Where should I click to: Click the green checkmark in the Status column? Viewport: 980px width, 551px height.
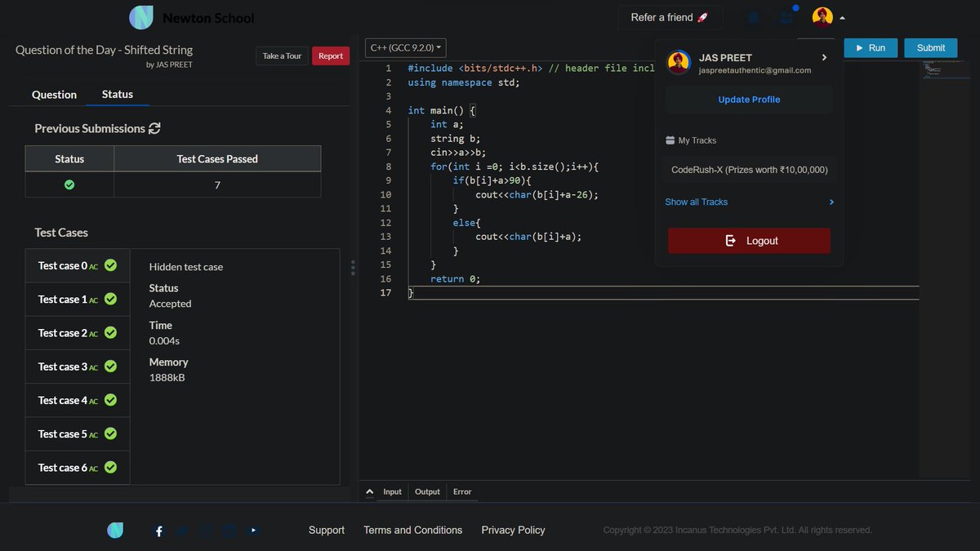point(69,185)
